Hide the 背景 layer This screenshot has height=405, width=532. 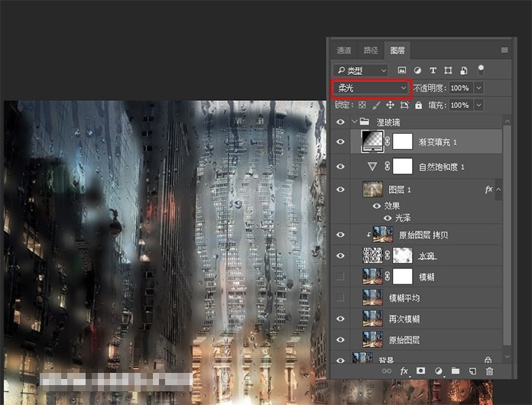click(x=340, y=360)
